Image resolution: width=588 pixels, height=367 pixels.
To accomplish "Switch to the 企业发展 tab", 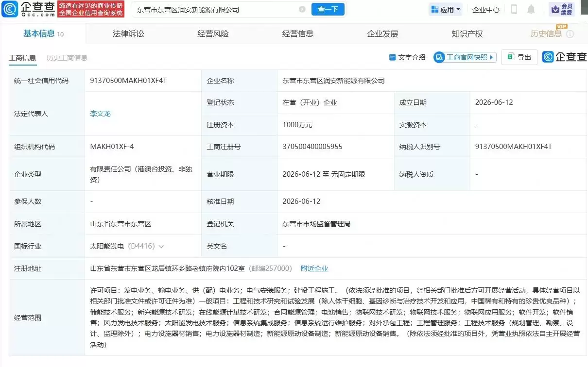I will (x=382, y=33).
